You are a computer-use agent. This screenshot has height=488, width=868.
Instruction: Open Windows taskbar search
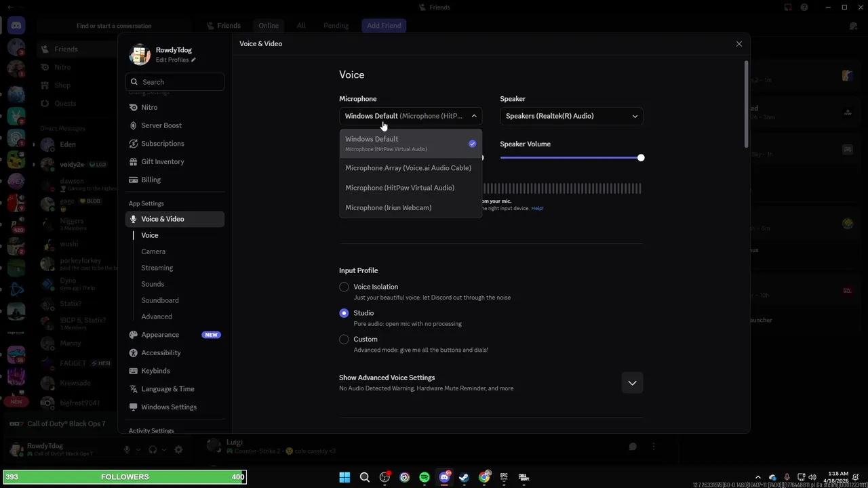(365, 477)
